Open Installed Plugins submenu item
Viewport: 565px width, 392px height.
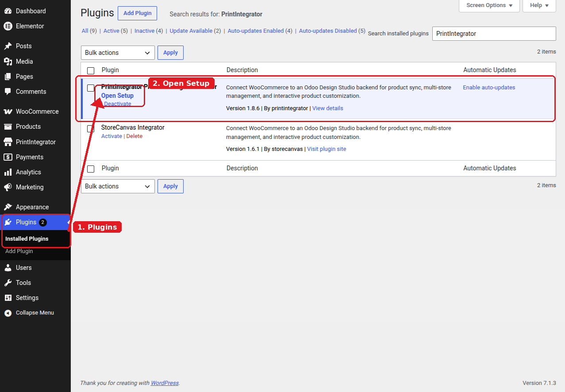[27, 239]
